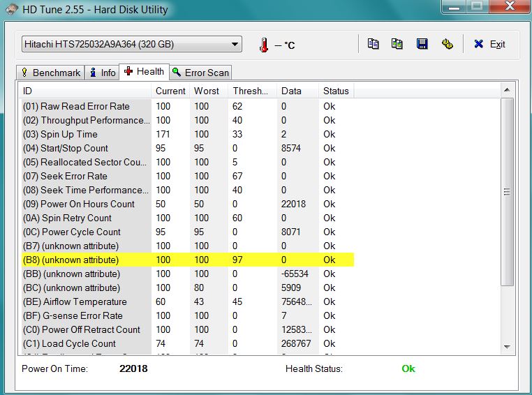The image size is (532, 395).
Task: Minimize the HD Tune window
Action: coord(454,6)
